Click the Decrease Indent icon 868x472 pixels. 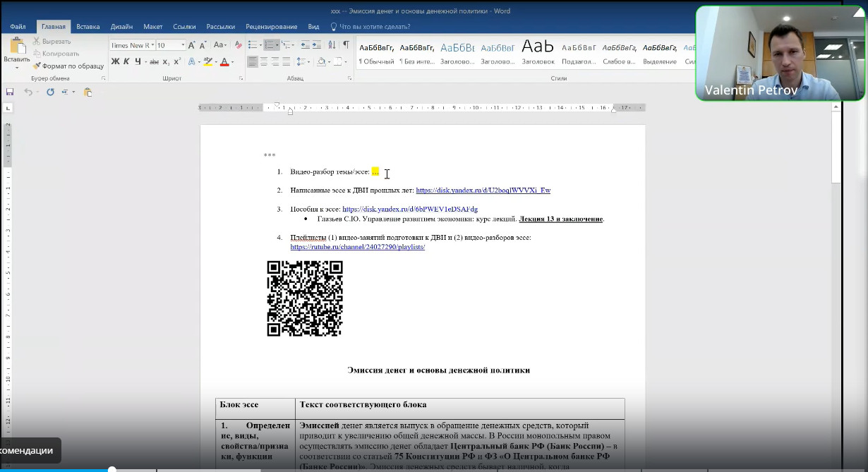(304, 45)
